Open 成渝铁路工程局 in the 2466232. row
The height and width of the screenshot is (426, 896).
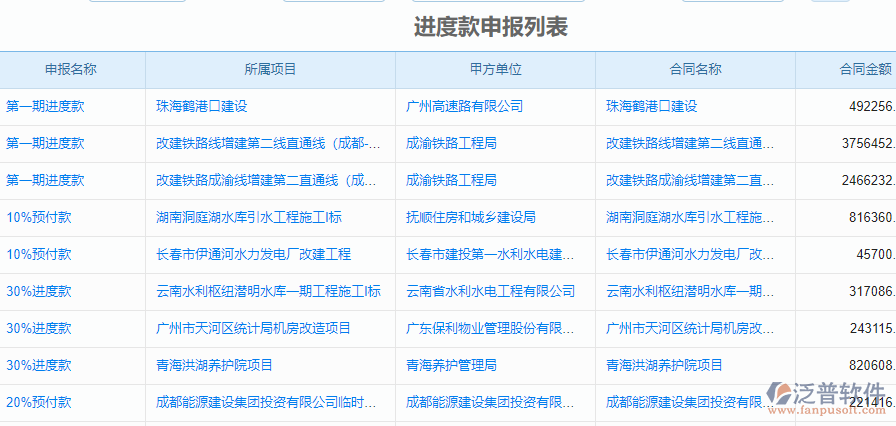click(x=451, y=181)
